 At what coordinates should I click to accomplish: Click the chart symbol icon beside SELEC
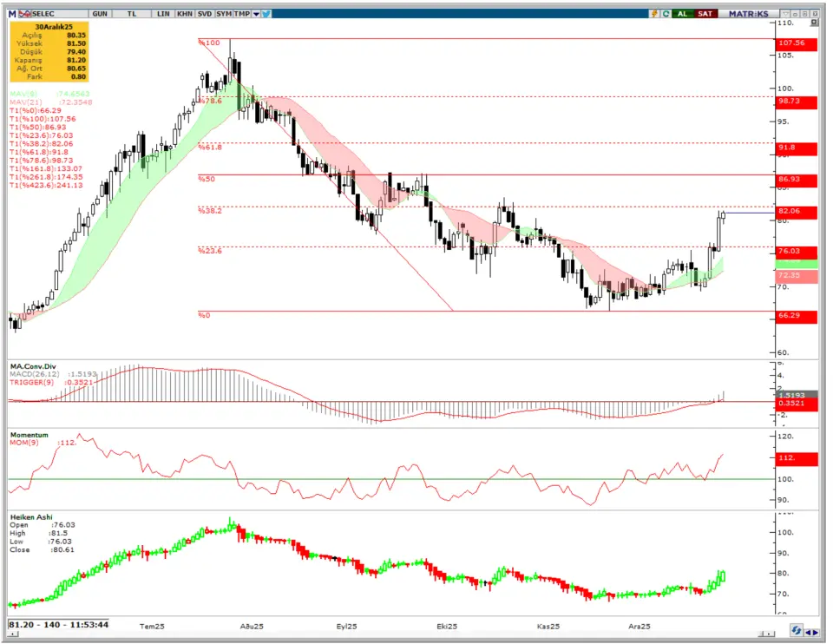[x=26, y=14]
